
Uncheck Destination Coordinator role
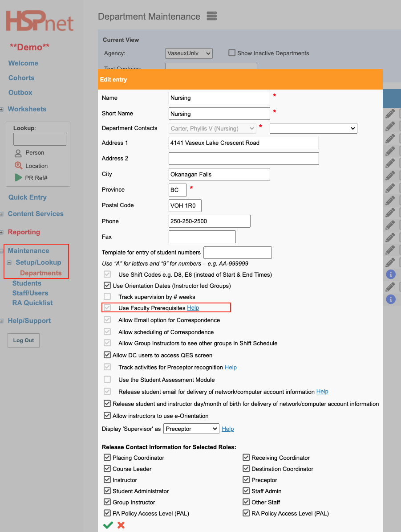[246, 469]
